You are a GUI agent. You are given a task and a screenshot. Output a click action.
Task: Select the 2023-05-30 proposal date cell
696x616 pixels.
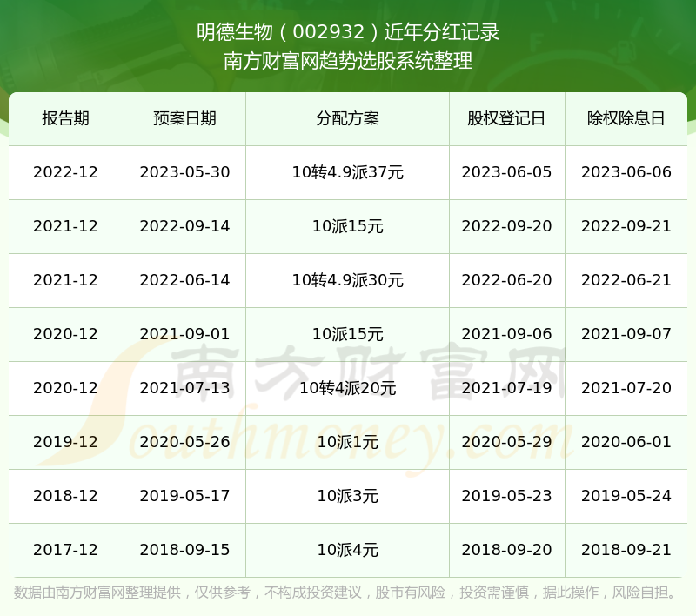[x=184, y=172]
